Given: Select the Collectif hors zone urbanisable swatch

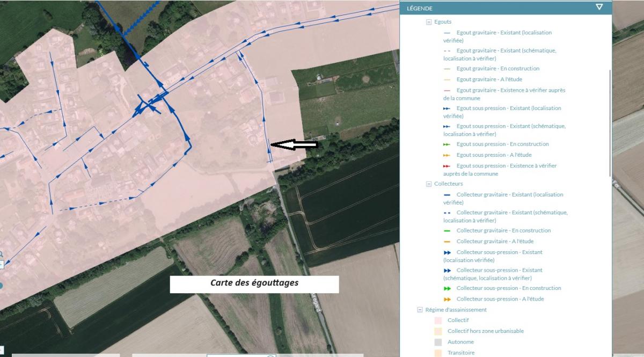Looking at the screenshot, I should tap(437, 331).
